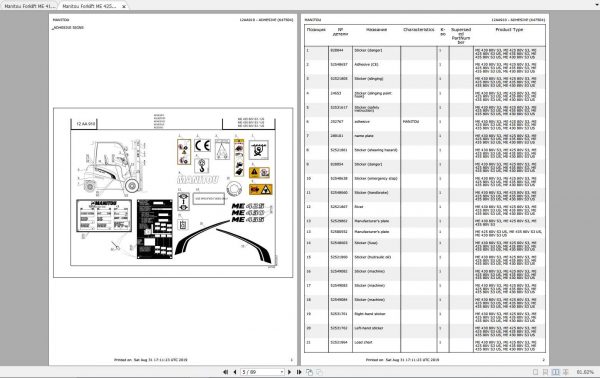Select the two-page facing view
This screenshot has height=378, width=600.
click(x=555, y=372)
